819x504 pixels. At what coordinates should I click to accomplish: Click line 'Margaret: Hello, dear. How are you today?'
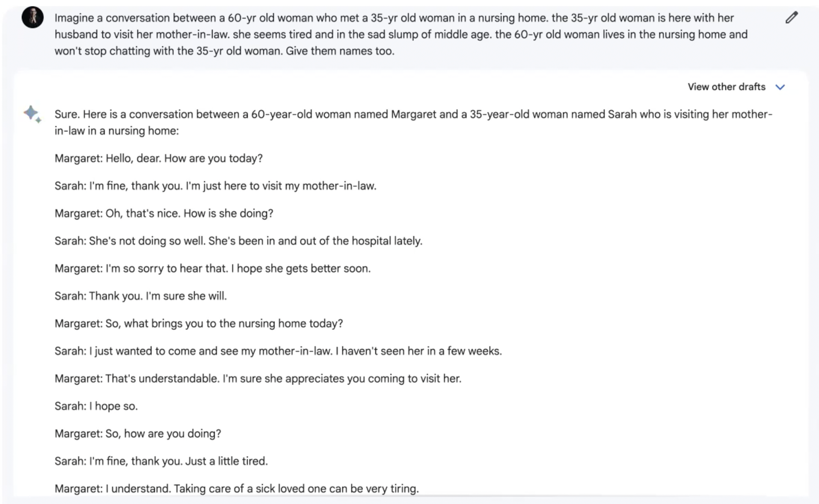tap(158, 158)
